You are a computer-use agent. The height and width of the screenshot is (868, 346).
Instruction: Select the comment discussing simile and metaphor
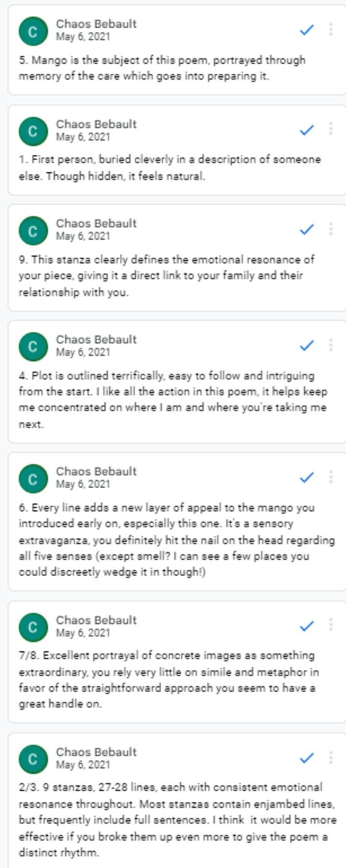(x=173, y=672)
